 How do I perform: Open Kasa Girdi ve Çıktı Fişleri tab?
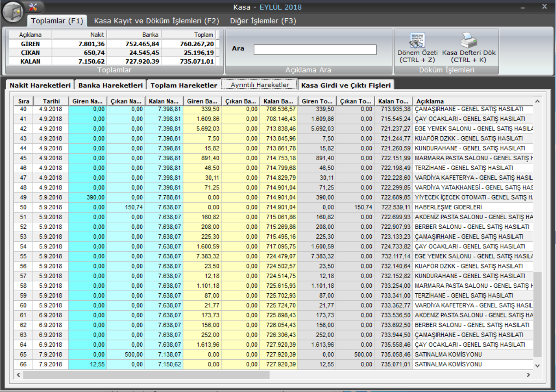[x=346, y=85]
